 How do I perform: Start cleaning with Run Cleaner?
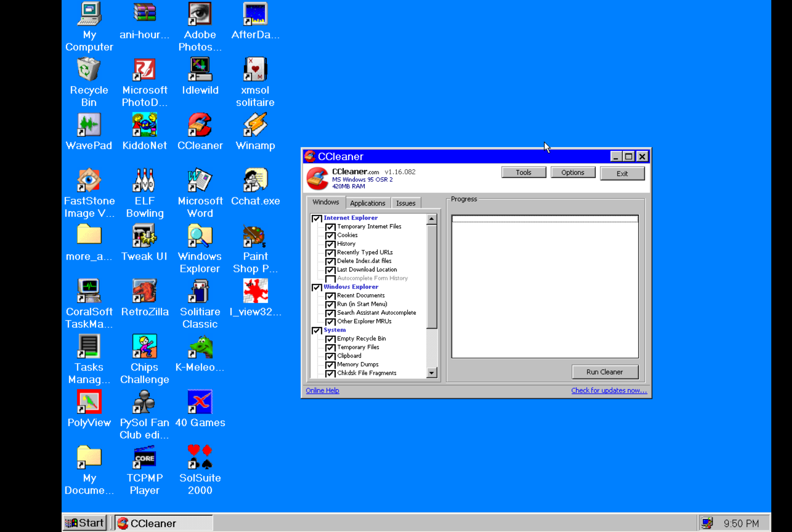[605, 372]
